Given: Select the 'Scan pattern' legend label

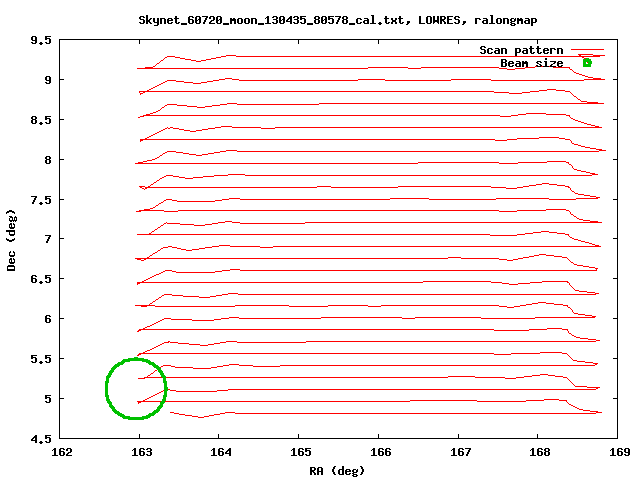Looking at the screenshot, I should tap(521, 50).
